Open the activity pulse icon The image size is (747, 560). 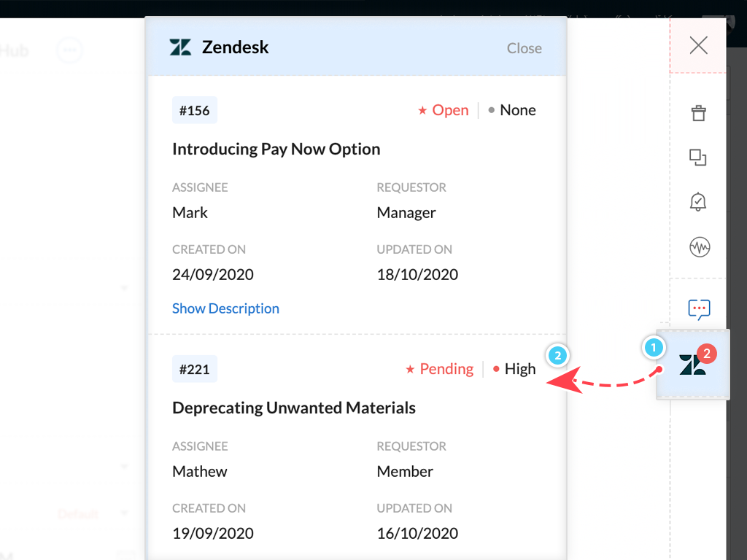tap(700, 247)
